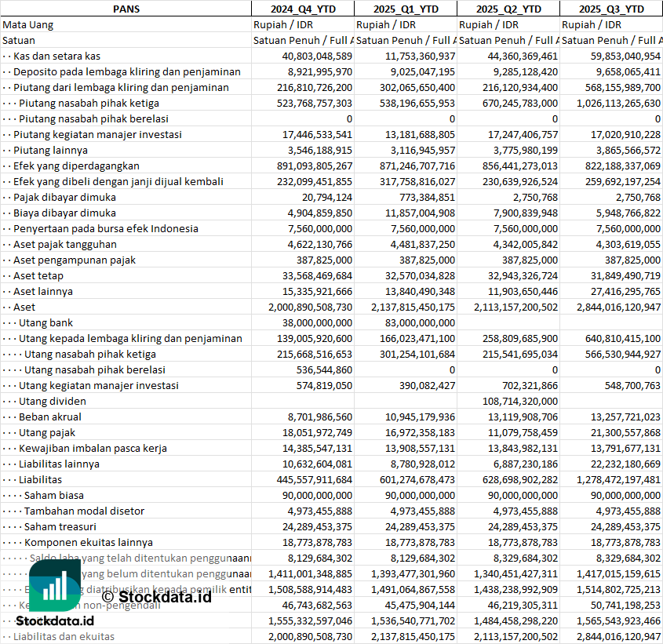The image size is (663, 644).
Task: Select the Utang bank row label
Action: 46,322
